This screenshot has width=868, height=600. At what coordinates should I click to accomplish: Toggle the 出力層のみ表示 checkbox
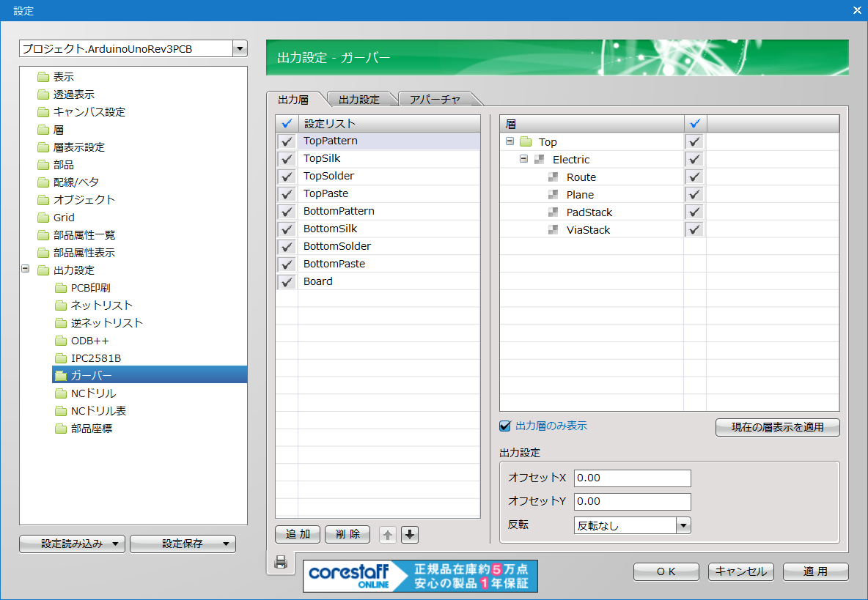[504, 426]
